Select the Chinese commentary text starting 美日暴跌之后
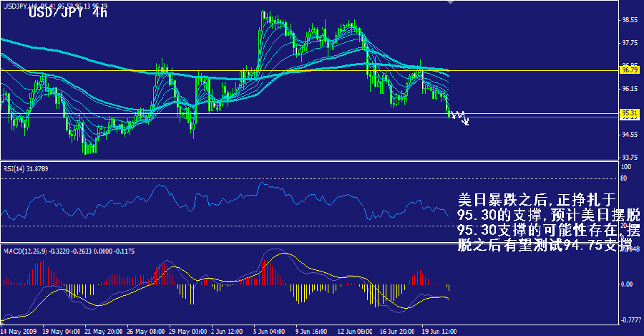The image size is (644, 336). coord(549,222)
